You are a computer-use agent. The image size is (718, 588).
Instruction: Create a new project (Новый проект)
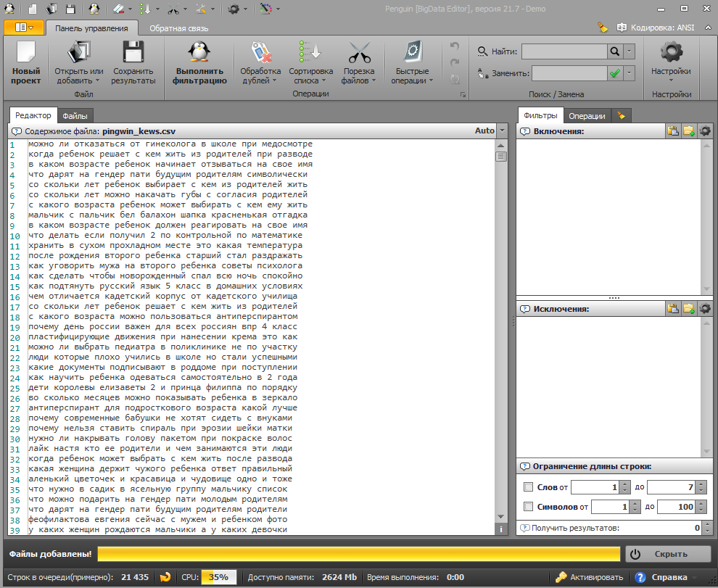25,63
